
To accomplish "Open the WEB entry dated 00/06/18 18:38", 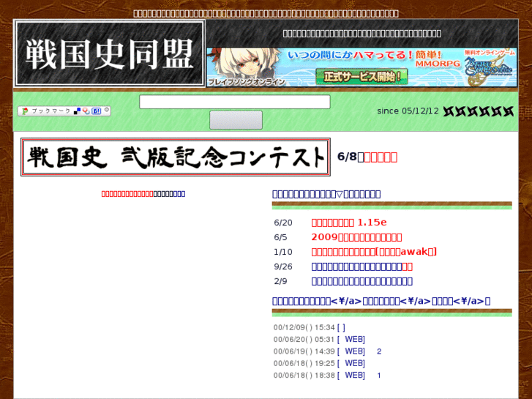I will point(351,376).
